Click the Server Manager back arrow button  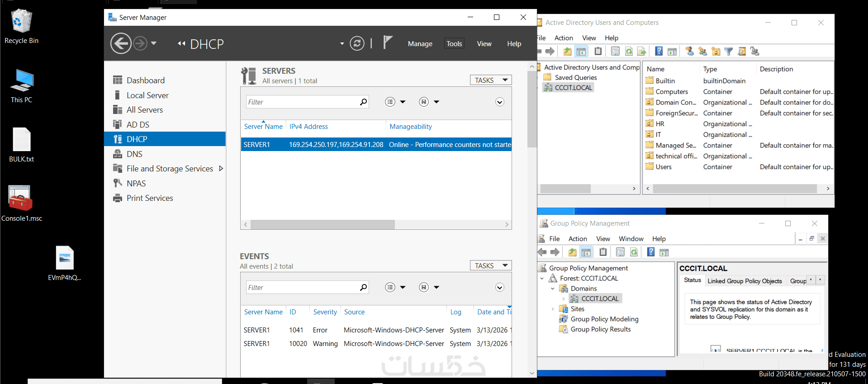121,44
